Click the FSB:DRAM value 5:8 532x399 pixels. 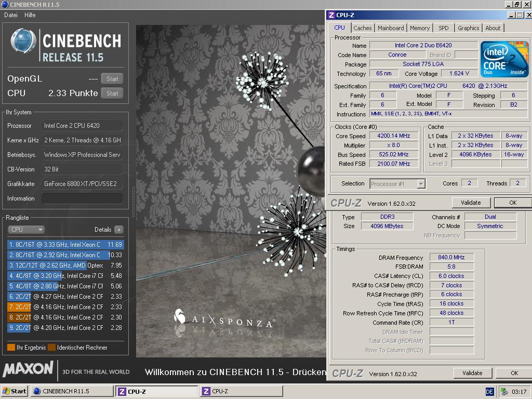coord(451,267)
